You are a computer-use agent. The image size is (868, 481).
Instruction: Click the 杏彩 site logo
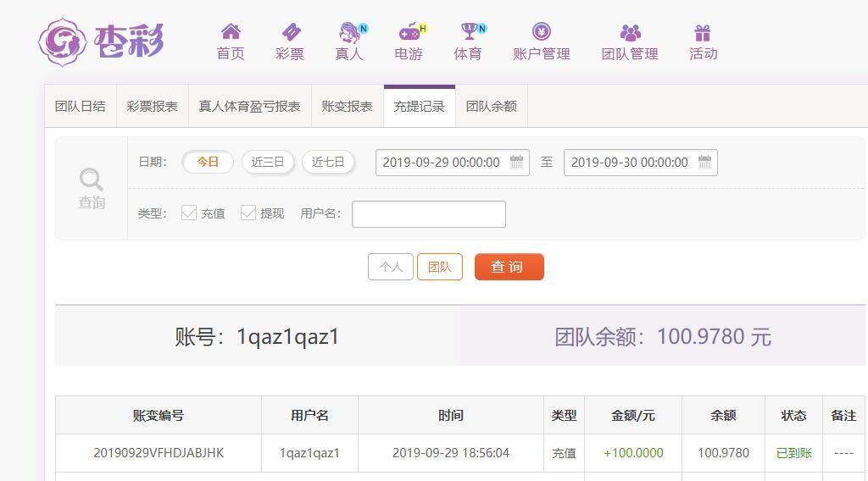(x=102, y=42)
